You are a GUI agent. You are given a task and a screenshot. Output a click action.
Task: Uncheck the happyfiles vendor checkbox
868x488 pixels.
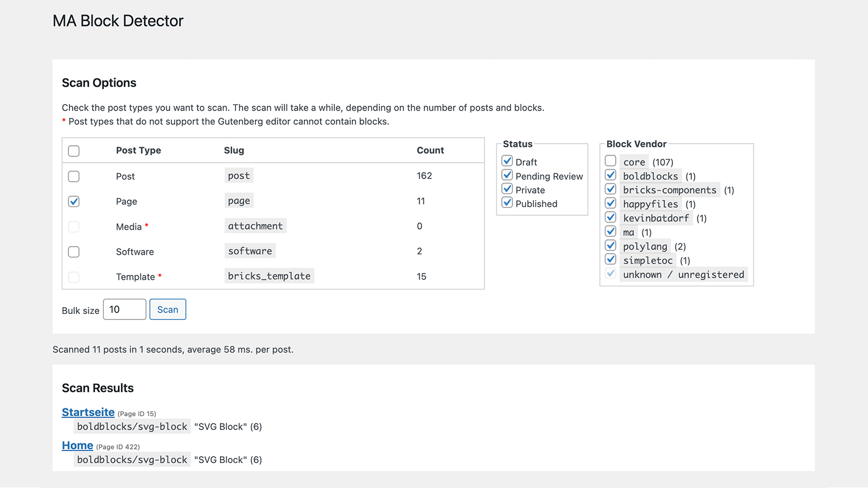[x=610, y=203]
